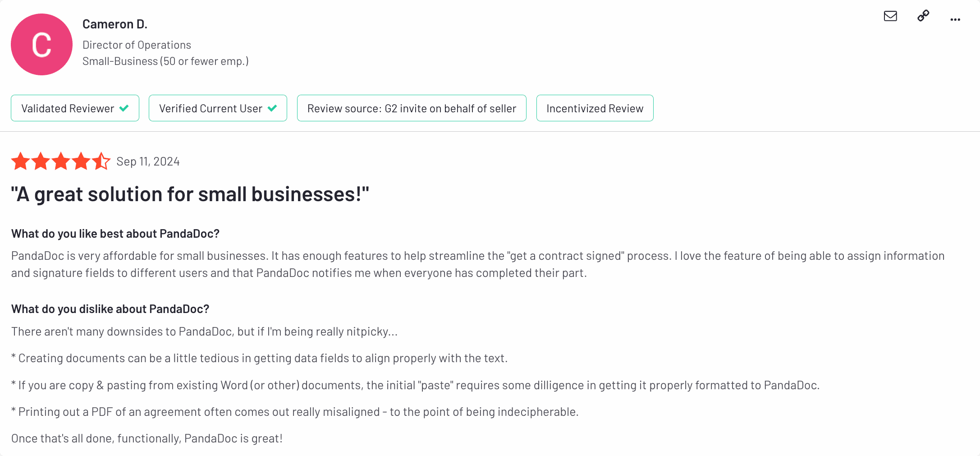Copy review link with chain icon
980x456 pixels.
(x=923, y=16)
